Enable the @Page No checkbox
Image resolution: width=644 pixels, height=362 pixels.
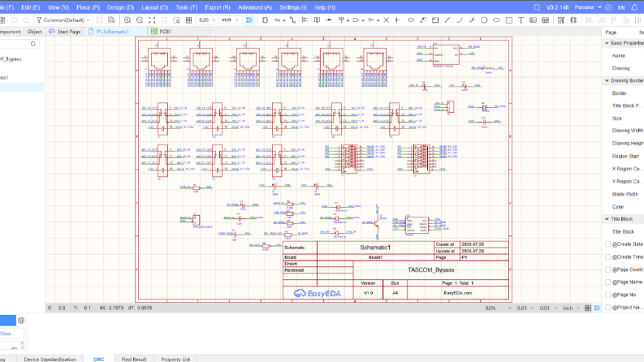pos(607,295)
